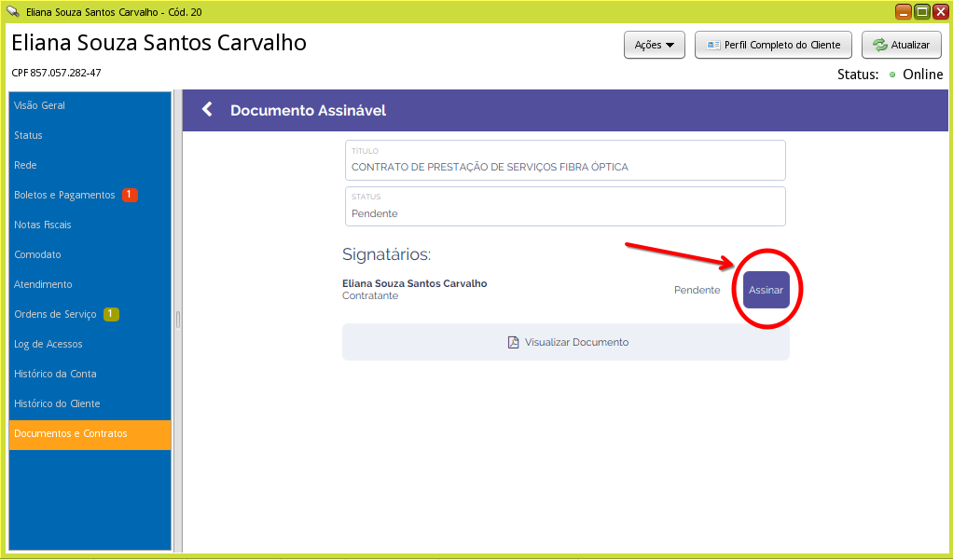Open Perfil Completo do Cliente
Viewport: 953px width, 560px height.
[x=773, y=44]
